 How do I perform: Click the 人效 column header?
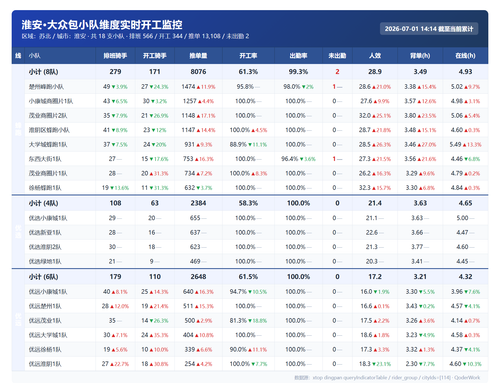(375, 56)
